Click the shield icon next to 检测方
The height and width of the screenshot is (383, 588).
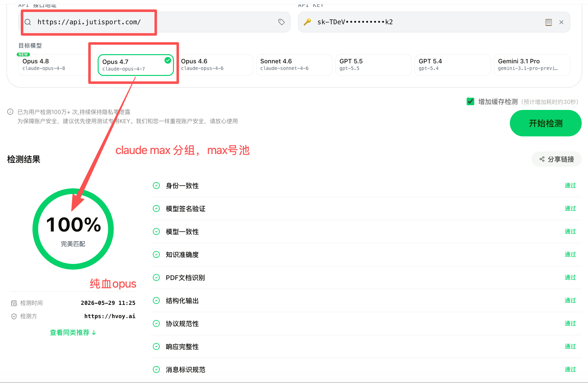14,316
